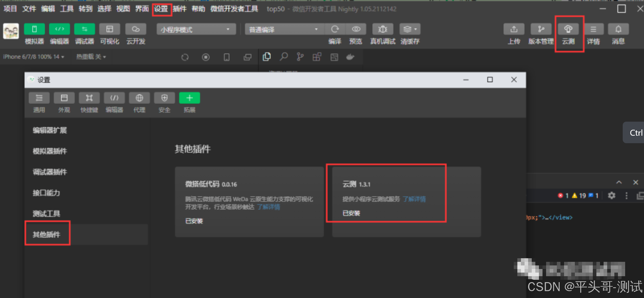Click 了解详情 link for 微搭低代码
Screen dimensions: 644x298
269,207
